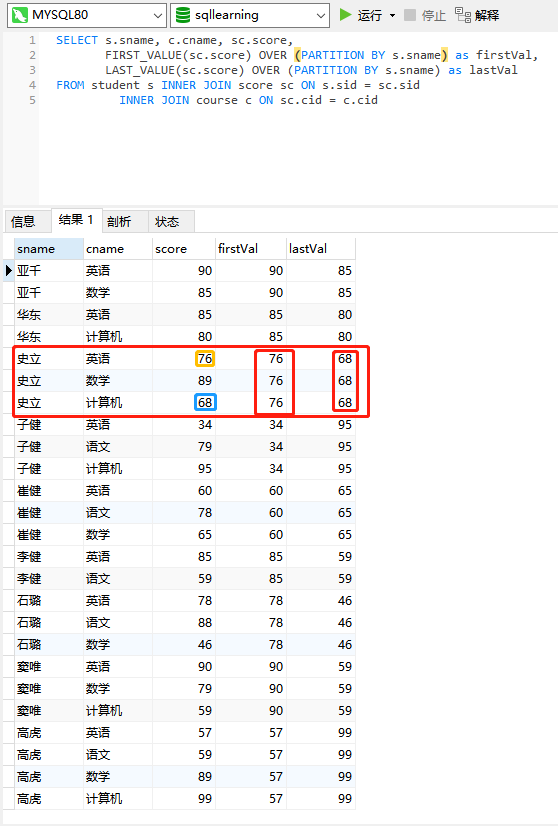
Task: Open the sqllearning database dropdown
Action: click(250, 15)
